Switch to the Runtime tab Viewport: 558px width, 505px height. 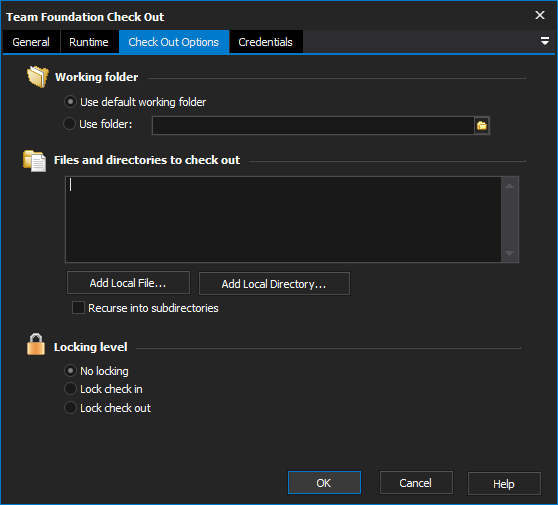(x=89, y=42)
